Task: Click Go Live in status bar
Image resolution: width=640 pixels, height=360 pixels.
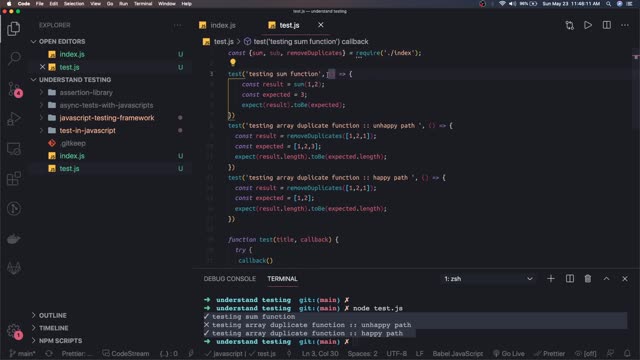Action: tap(509, 353)
